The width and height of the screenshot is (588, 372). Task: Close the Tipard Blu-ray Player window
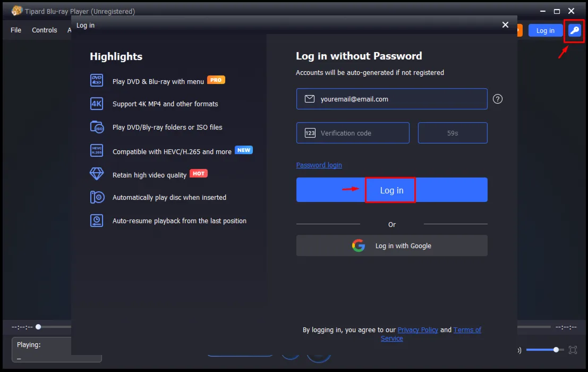571,11
